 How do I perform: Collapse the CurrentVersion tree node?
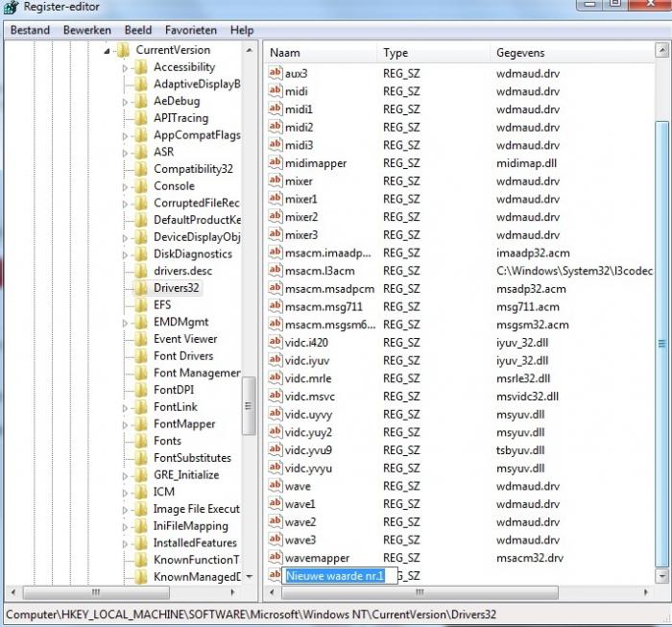(x=108, y=51)
